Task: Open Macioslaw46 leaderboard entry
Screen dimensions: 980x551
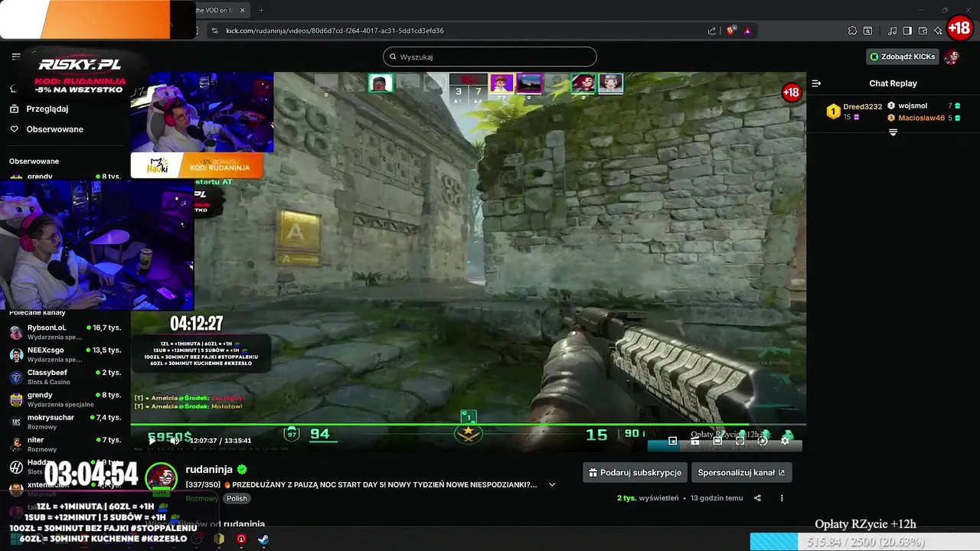Action: pos(924,118)
